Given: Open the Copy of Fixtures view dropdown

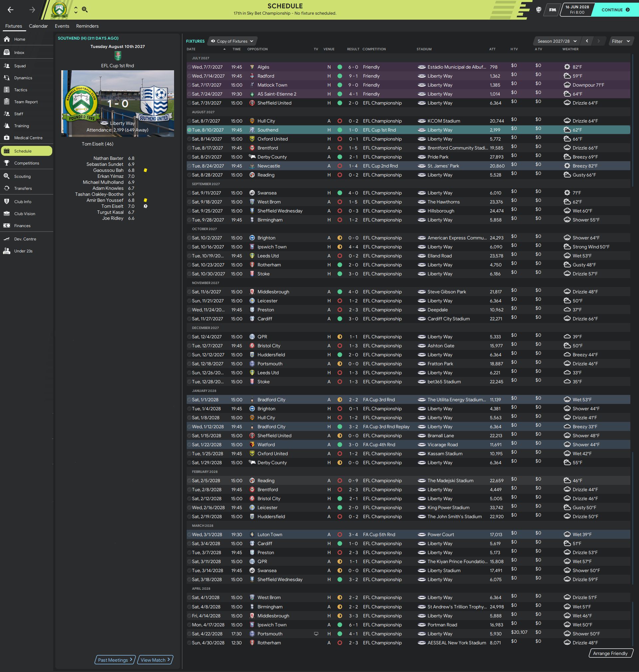Looking at the screenshot, I should [232, 41].
